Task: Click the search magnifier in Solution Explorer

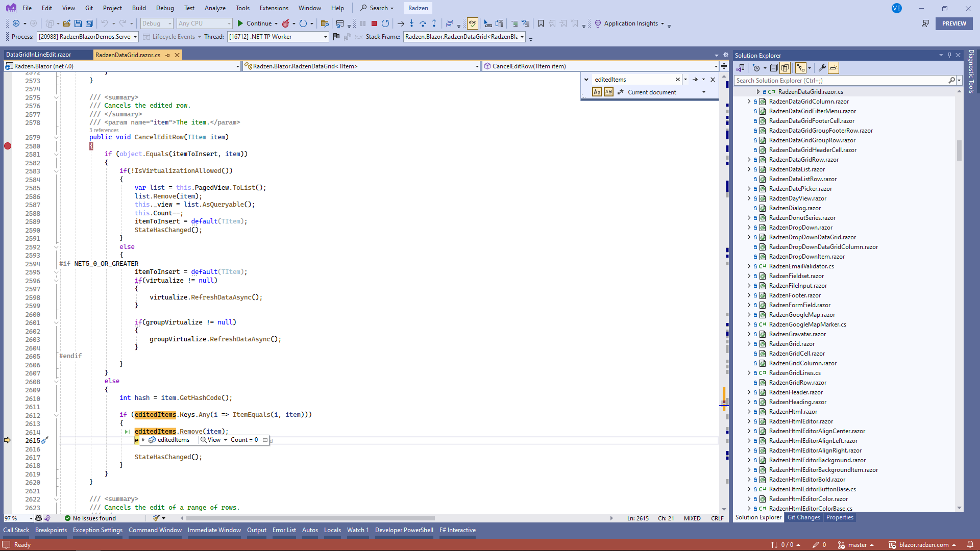Action: 951,81
